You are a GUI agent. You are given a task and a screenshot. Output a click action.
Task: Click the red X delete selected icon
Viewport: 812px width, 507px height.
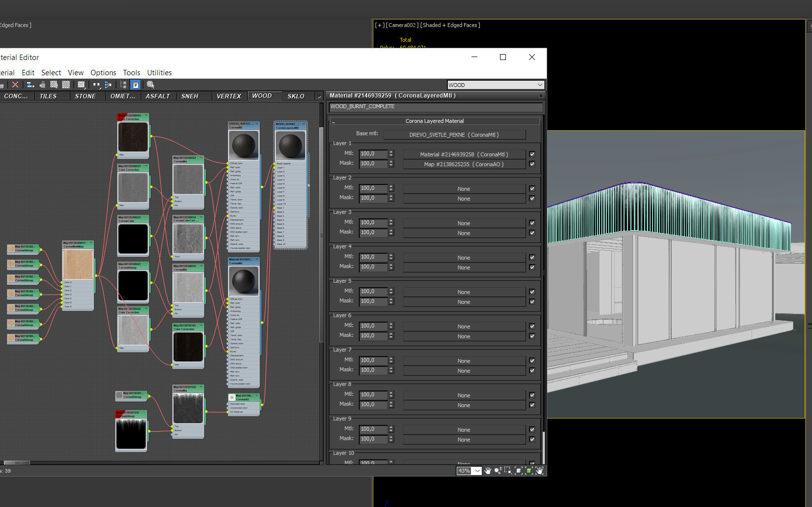pyautogui.click(x=15, y=85)
